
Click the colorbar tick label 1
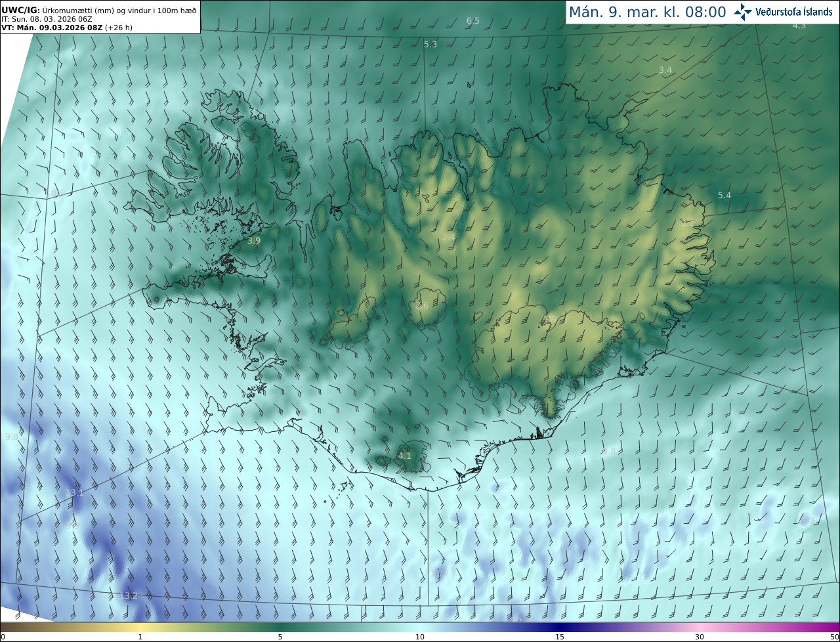140,637
